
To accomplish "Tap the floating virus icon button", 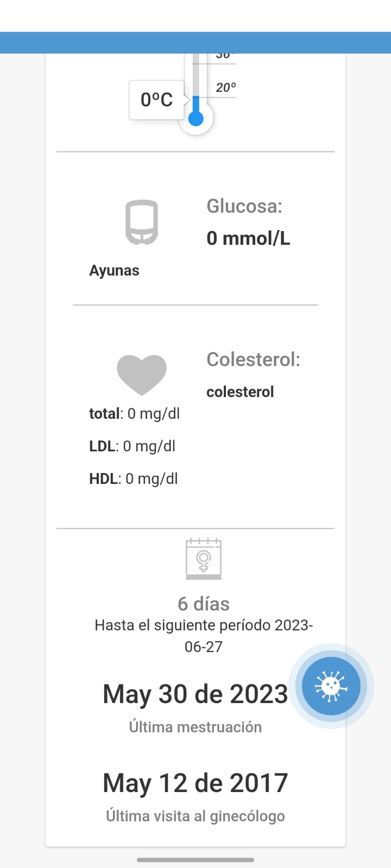I will pyautogui.click(x=331, y=686).
